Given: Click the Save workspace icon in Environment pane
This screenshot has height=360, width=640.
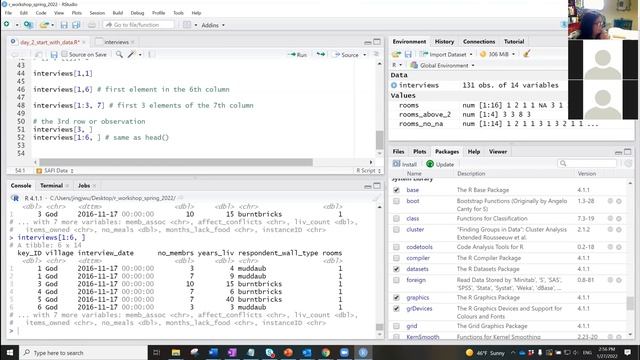Looking at the screenshot, I should (x=408, y=54).
